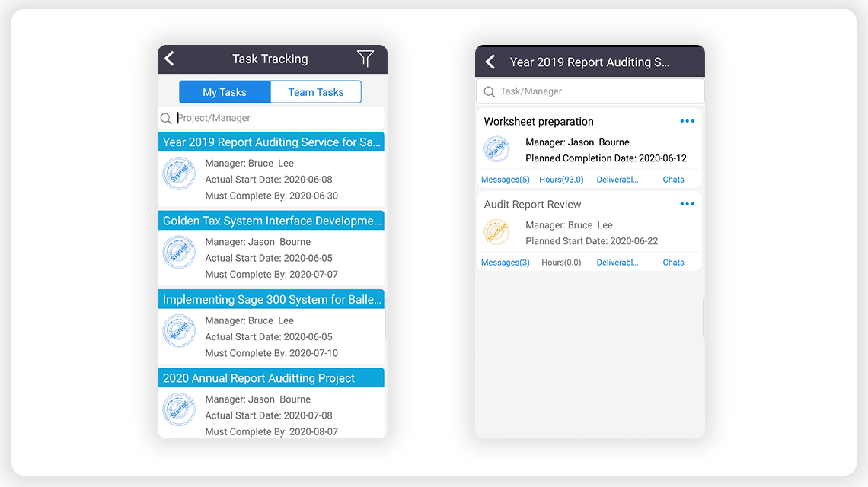The image size is (868, 487).
Task: Open Messages(3) for Audit Report Review
Action: 506,263
